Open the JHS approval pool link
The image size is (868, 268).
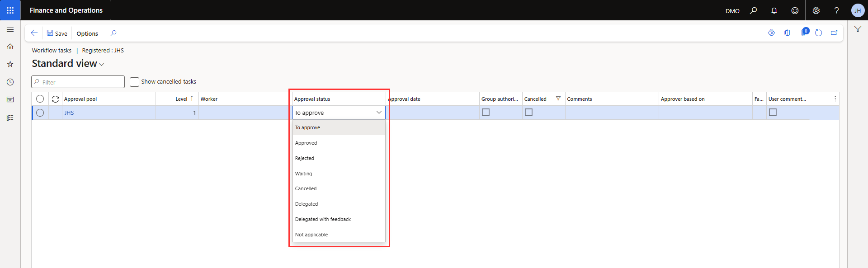(x=69, y=113)
